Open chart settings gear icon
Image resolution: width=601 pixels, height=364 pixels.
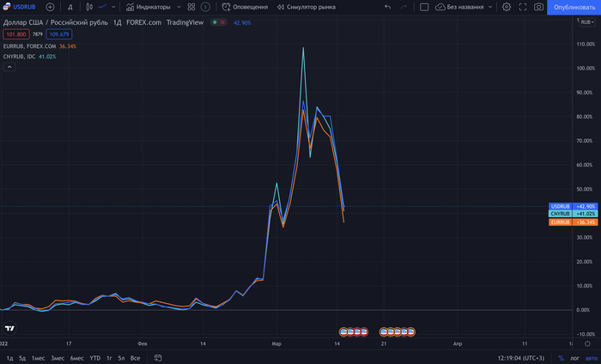(x=507, y=7)
